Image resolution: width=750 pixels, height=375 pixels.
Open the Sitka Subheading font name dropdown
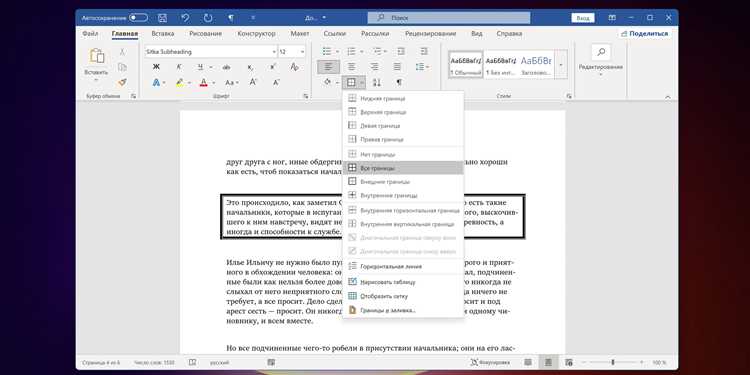pyautogui.click(x=274, y=52)
